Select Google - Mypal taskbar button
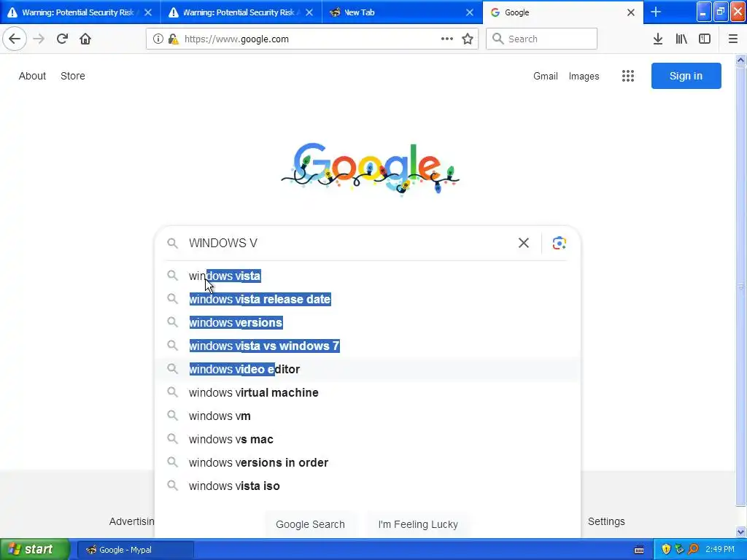747x560 pixels. [136, 550]
